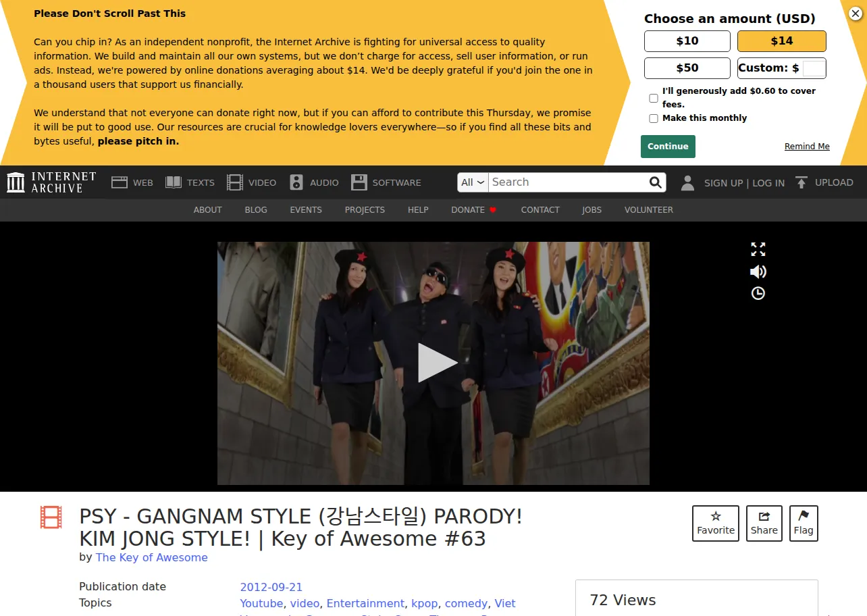This screenshot has width=867, height=616.
Task: Open the playback speed clock icon
Action: 758,293
